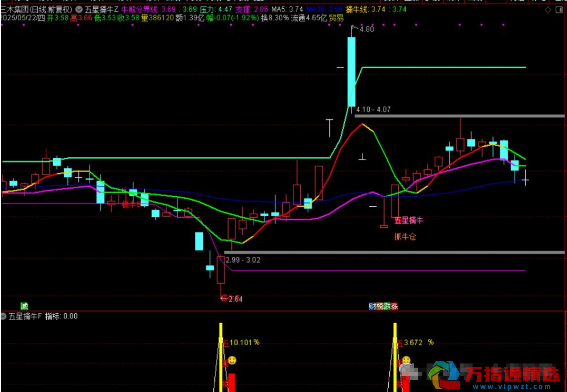Click the turnover amount 额1.39亿

[x=190, y=18]
